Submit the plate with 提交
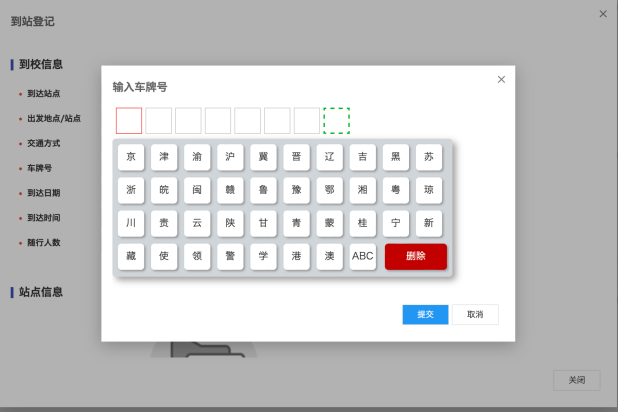 (x=425, y=314)
